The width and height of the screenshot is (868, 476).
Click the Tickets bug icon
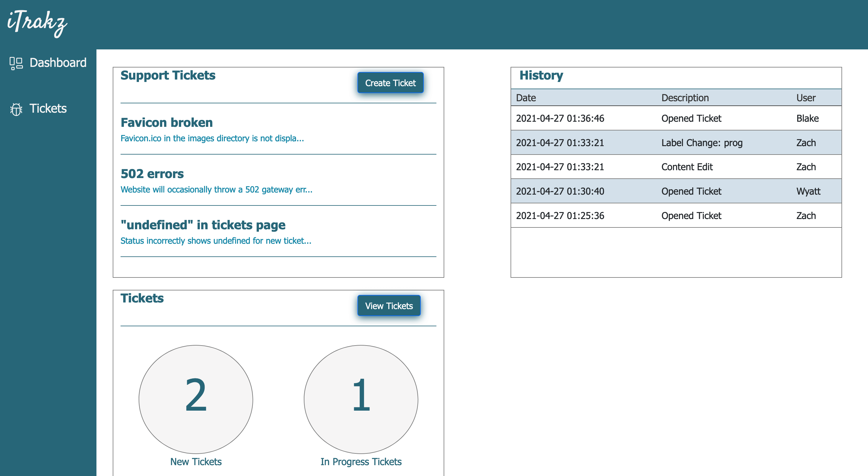click(16, 109)
